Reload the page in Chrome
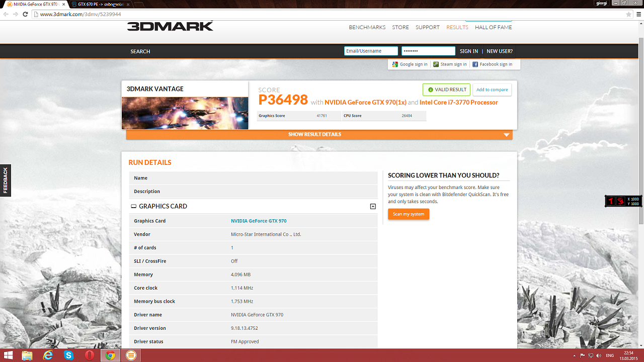This screenshot has height=362, width=644. coord(26,14)
